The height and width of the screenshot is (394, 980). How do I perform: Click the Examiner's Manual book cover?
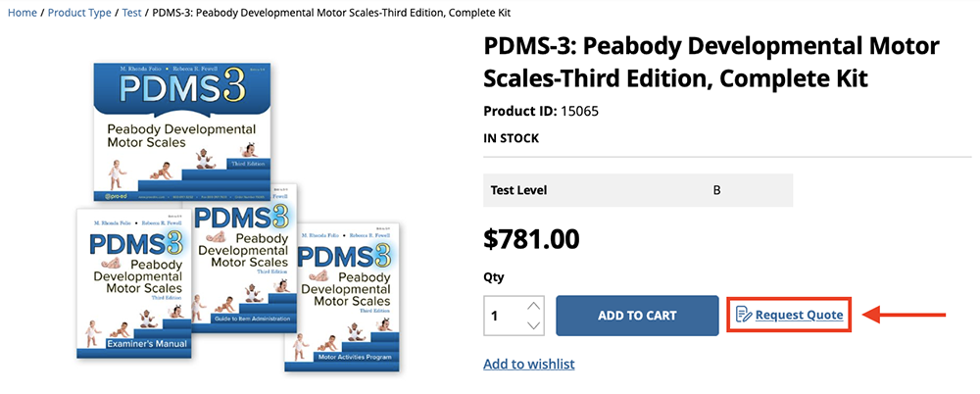132,284
